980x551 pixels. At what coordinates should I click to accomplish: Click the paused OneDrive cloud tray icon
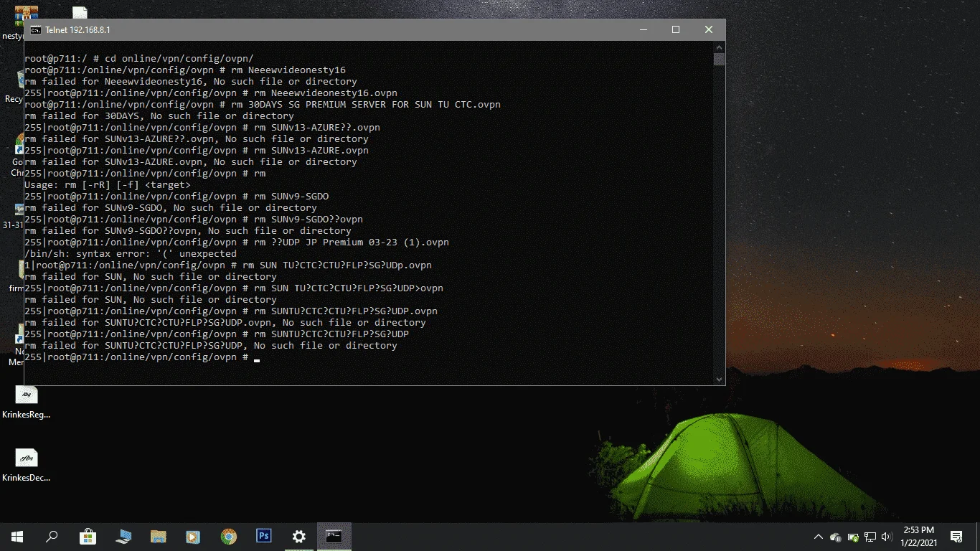point(835,537)
